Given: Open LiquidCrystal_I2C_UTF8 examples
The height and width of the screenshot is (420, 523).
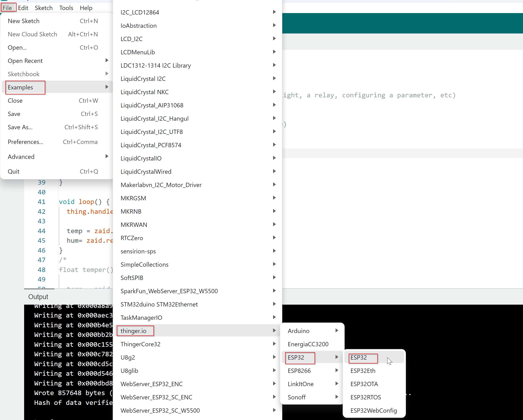Looking at the screenshot, I should (197, 132).
